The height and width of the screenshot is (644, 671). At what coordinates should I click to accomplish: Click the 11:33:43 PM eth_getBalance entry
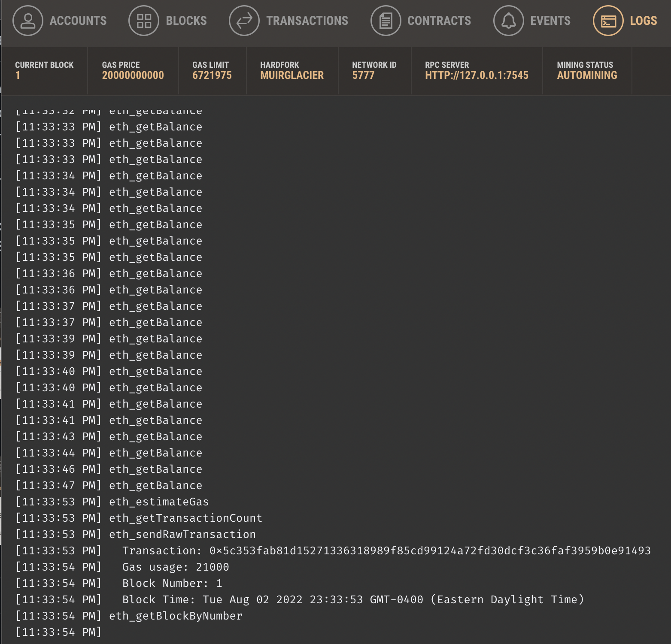(109, 437)
